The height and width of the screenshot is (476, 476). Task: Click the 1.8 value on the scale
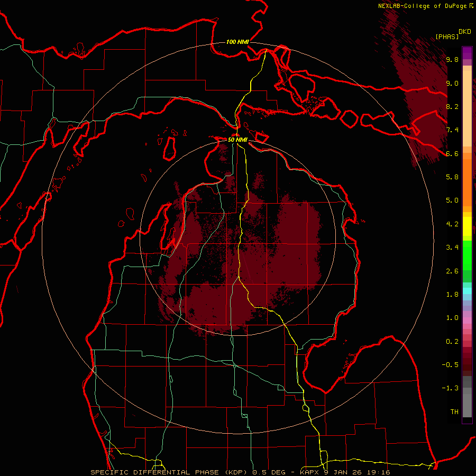(452, 295)
